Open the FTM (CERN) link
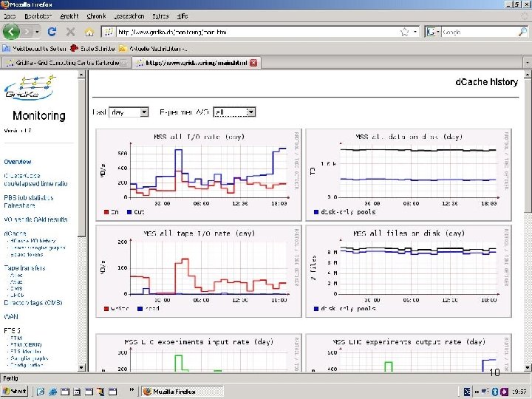This screenshot has width=532, height=399. click(26, 345)
